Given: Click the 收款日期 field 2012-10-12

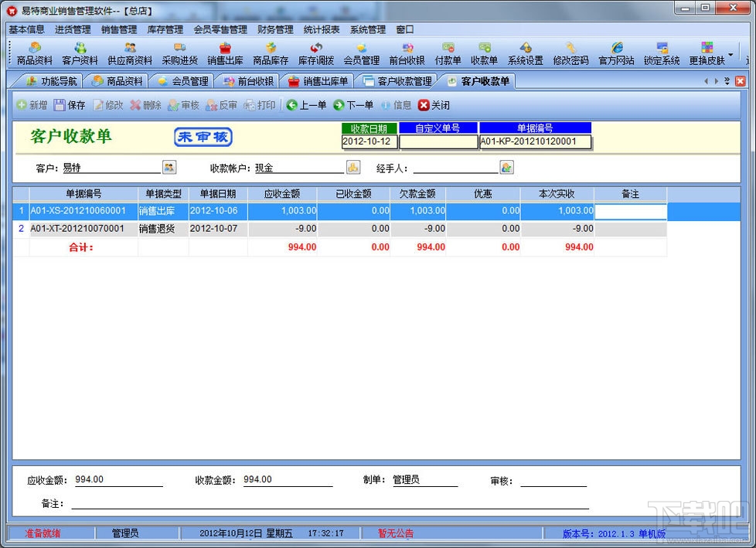Looking at the screenshot, I should (369, 141).
